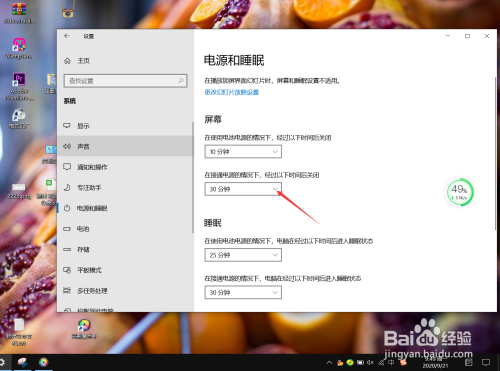Open the 声音 sound settings page
Screen dimensions: 500x371
125,146
